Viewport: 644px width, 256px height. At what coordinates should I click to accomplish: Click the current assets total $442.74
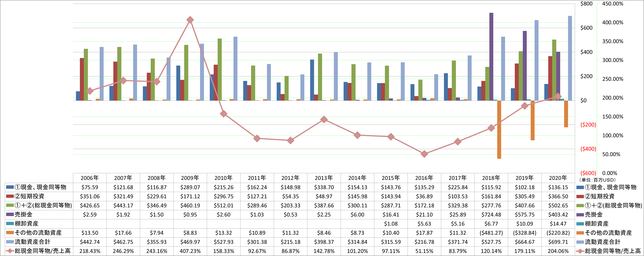90,242
